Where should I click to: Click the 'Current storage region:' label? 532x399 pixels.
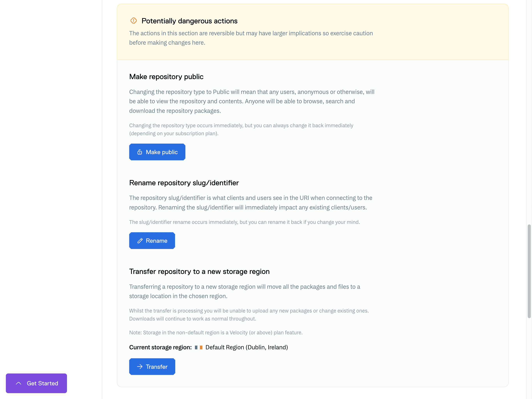160,347
